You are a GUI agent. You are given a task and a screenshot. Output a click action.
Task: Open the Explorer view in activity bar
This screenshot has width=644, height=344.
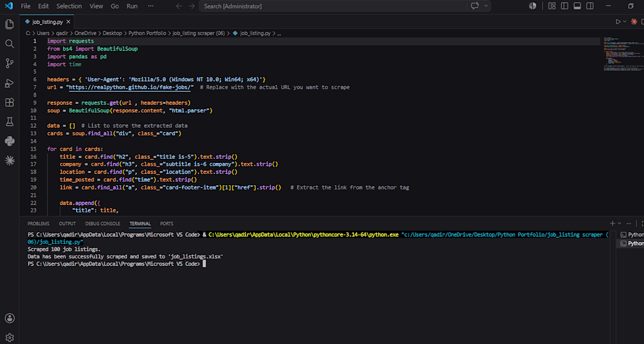point(9,24)
